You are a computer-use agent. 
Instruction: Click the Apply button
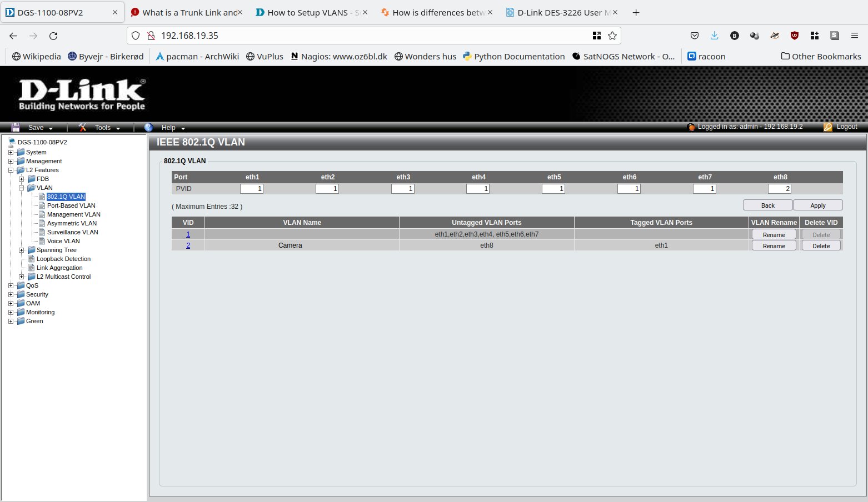pyautogui.click(x=817, y=205)
